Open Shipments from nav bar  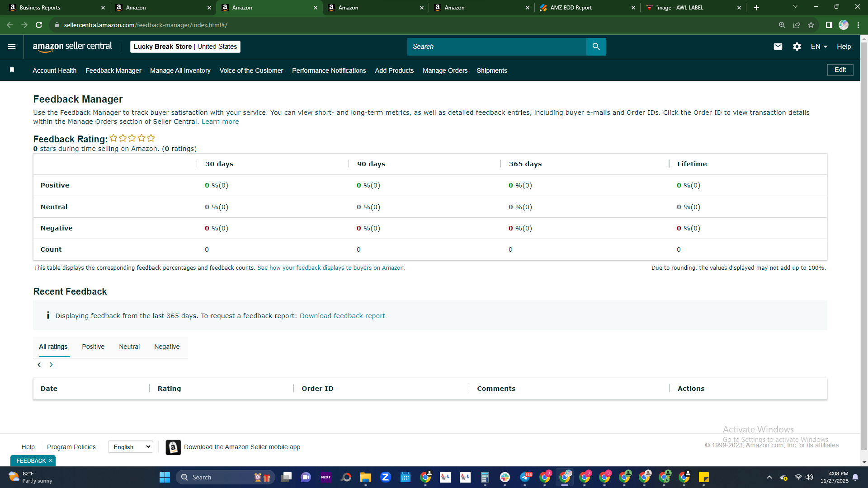point(492,70)
